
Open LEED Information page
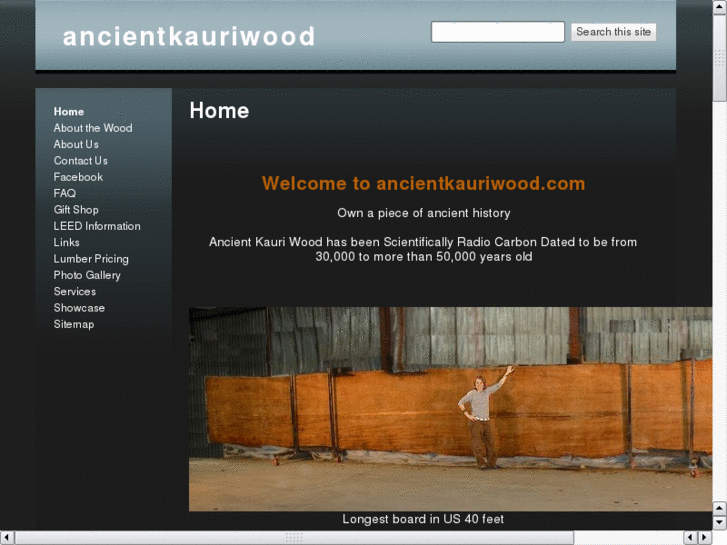point(97,226)
